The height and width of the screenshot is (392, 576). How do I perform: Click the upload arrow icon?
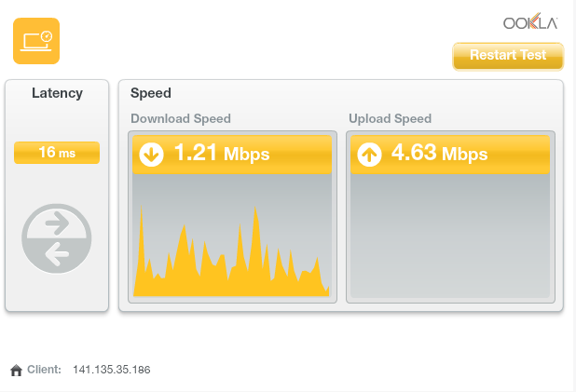tap(369, 155)
